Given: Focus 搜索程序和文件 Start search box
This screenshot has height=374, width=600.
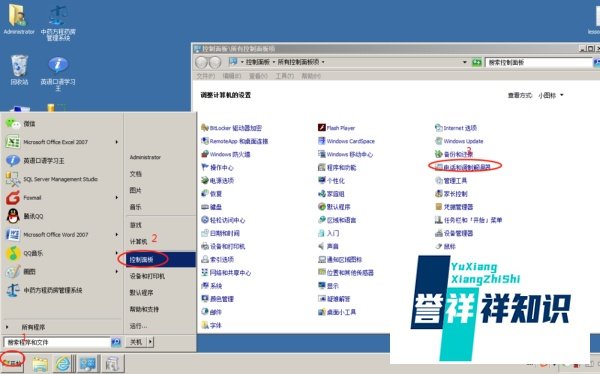Looking at the screenshot, I should (x=57, y=342).
